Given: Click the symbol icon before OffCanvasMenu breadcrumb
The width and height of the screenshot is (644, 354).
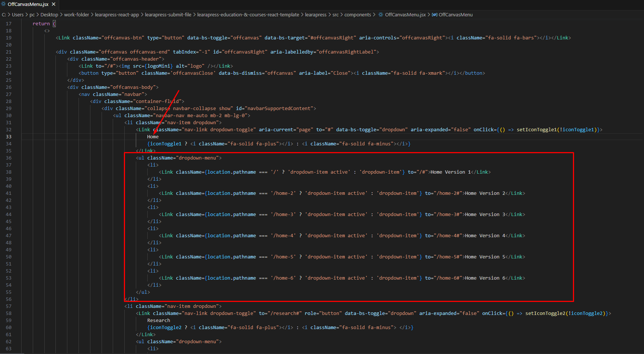Looking at the screenshot, I should click(x=435, y=15).
